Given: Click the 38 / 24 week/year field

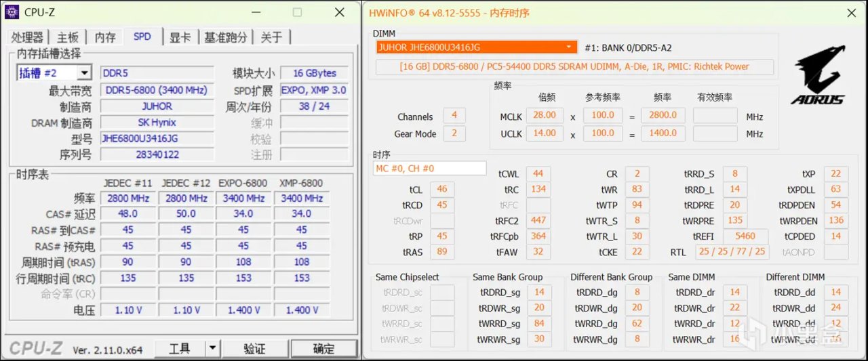Looking at the screenshot, I should coord(315,106).
